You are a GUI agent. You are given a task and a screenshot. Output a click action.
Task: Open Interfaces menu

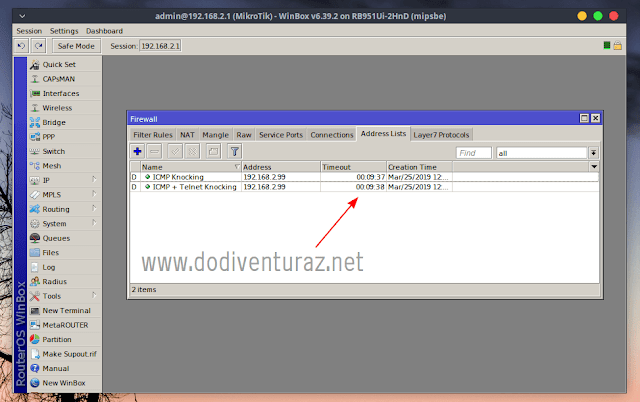pyautogui.click(x=64, y=93)
